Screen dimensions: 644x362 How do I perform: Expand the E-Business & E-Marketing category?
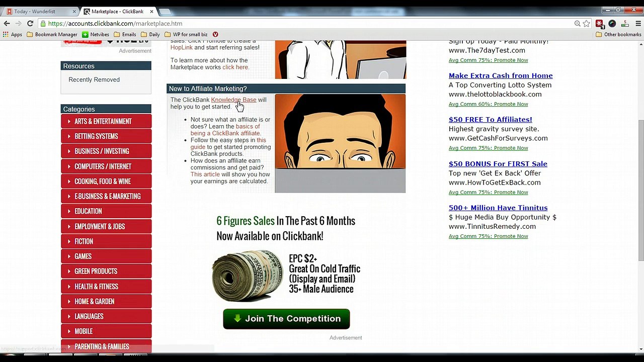tap(106, 196)
